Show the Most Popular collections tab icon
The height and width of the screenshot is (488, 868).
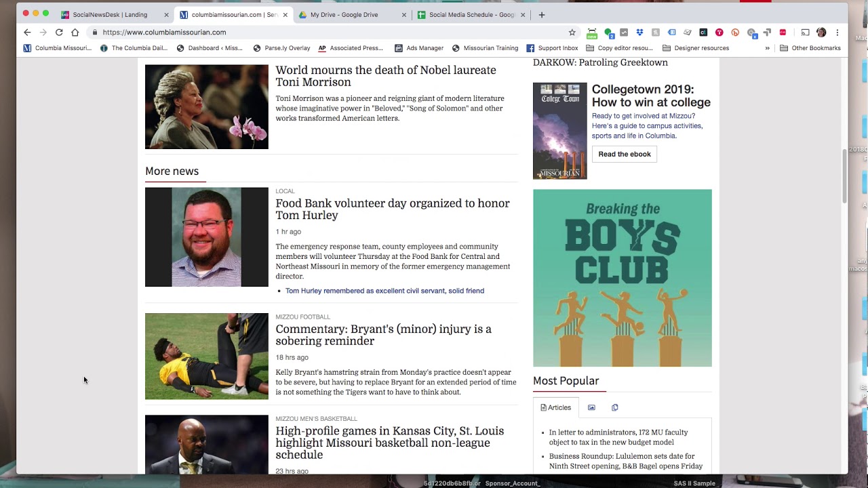(x=615, y=407)
